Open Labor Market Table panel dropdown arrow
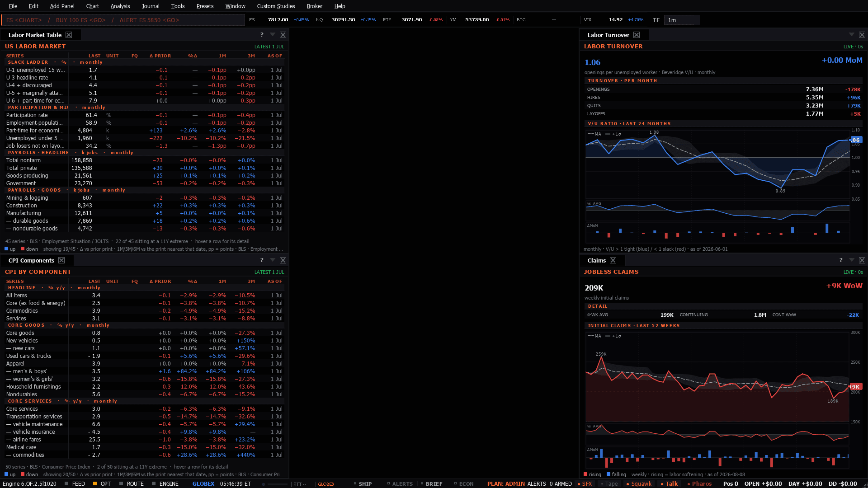Image resolution: width=868 pixels, height=488 pixels. tap(273, 34)
